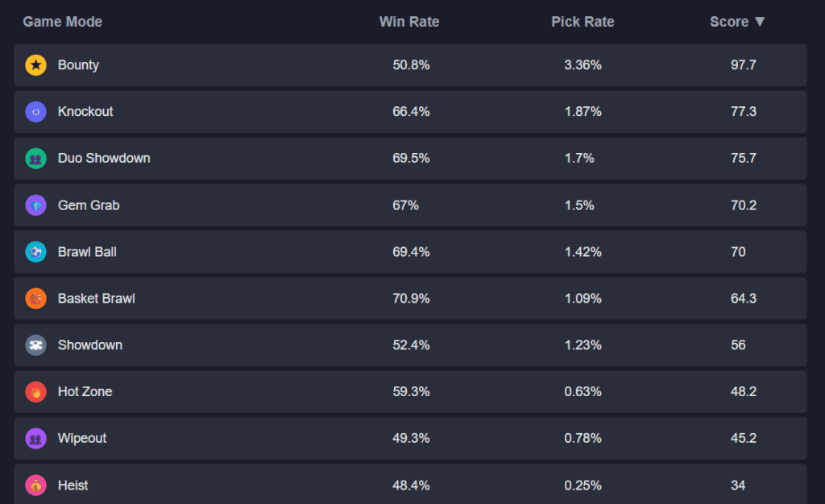Click the Wipeout mode icon
Viewport: 825px width, 504px height.
pyautogui.click(x=35, y=439)
